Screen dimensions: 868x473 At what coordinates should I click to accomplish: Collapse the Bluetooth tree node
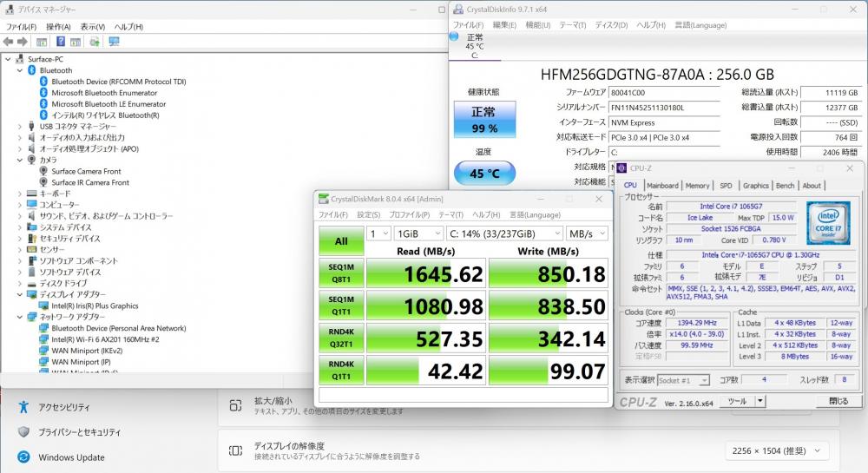click(x=20, y=70)
